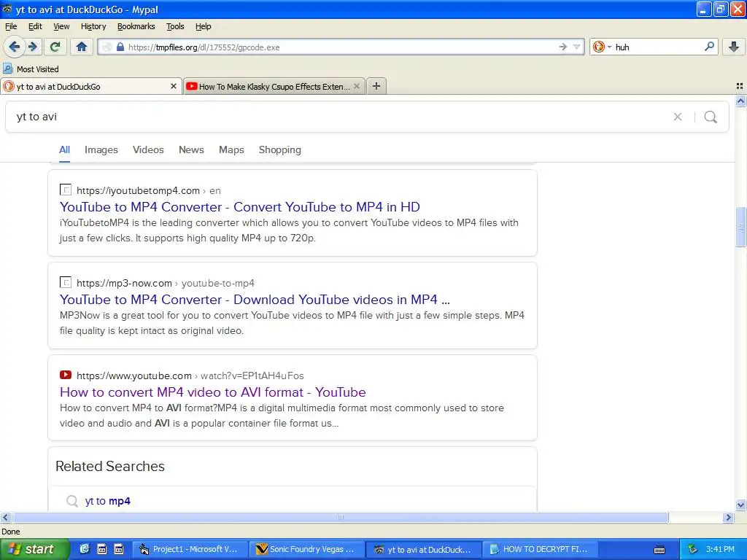Go forward with the Forward arrow button

[33, 47]
